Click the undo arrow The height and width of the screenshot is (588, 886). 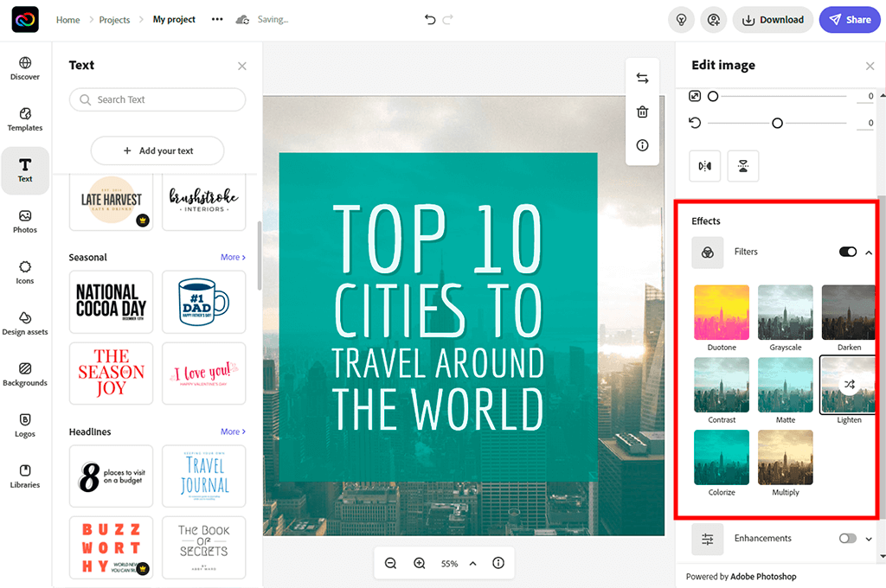point(430,20)
